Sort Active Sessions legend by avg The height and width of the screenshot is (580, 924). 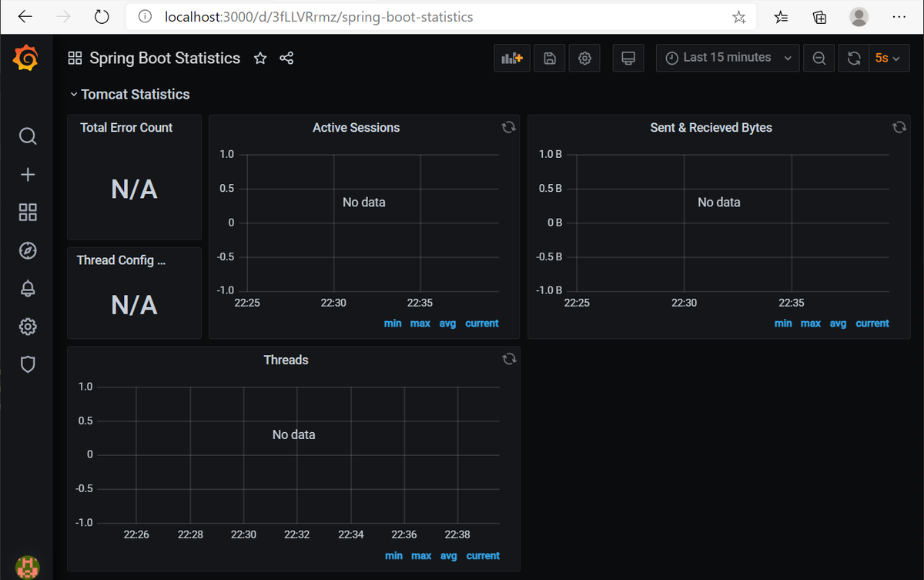[447, 324]
